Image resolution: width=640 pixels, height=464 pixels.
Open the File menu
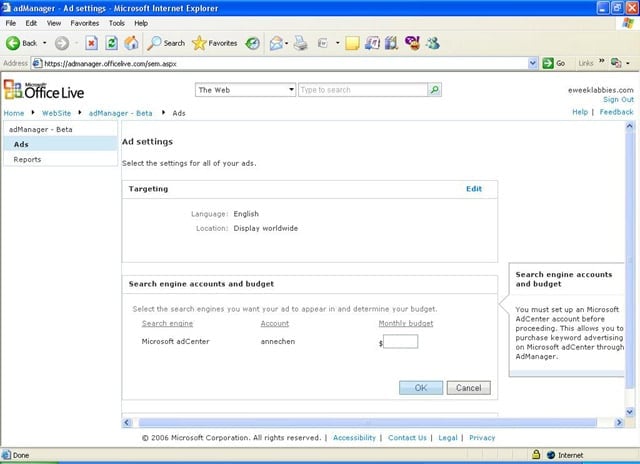click(x=11, y=23)
